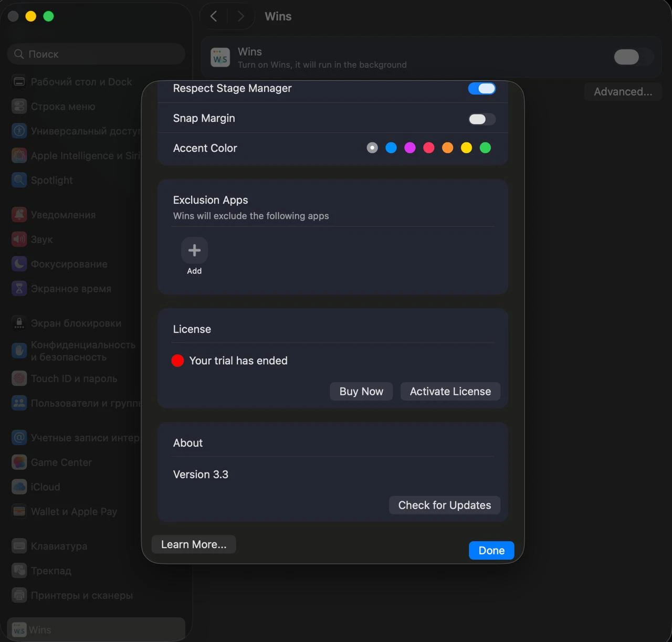
Task: Select the Apple Intelligence and Siri icon
Action: pos(19,155)
